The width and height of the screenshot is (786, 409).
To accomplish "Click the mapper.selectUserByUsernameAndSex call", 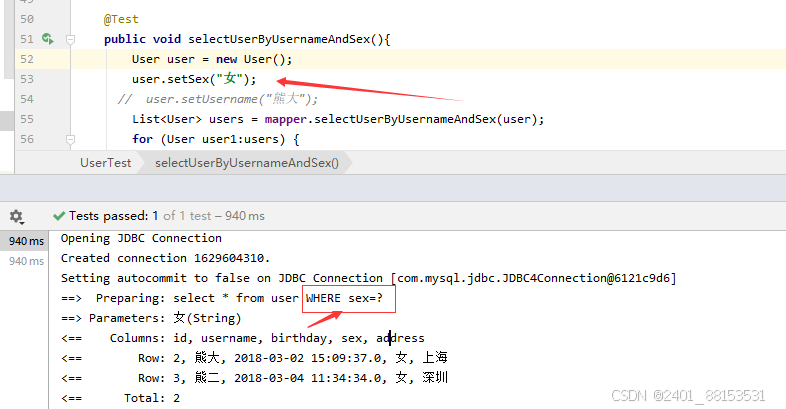I will point(404,119).
